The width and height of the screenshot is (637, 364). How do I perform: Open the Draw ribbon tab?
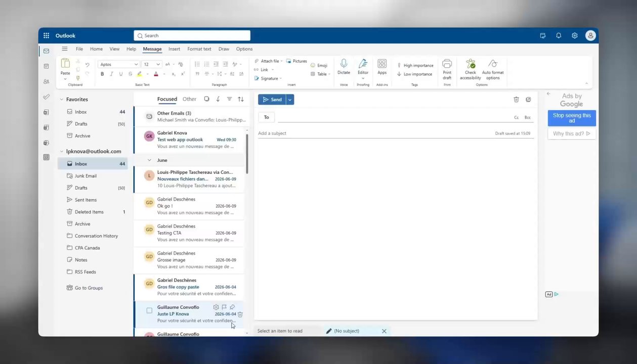pos(224,49)
